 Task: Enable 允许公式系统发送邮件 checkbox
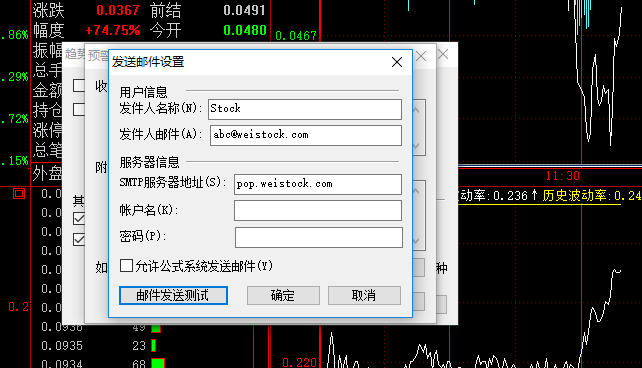click(x=126, y=265)
